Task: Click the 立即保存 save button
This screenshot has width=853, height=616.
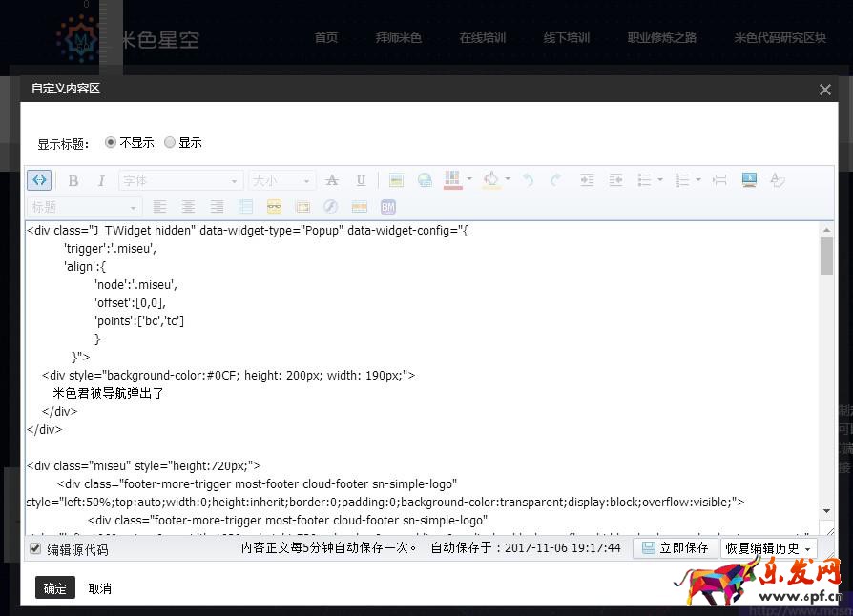Action: 675,547
